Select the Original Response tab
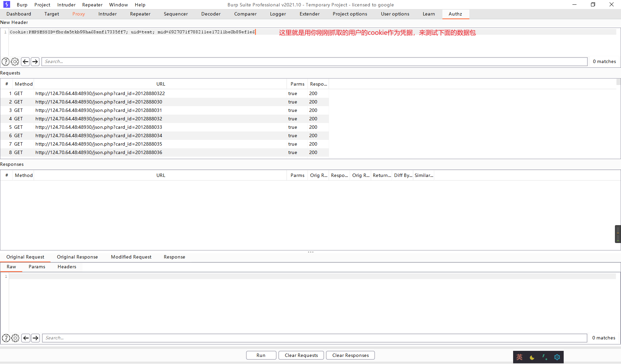 point(78,257)
